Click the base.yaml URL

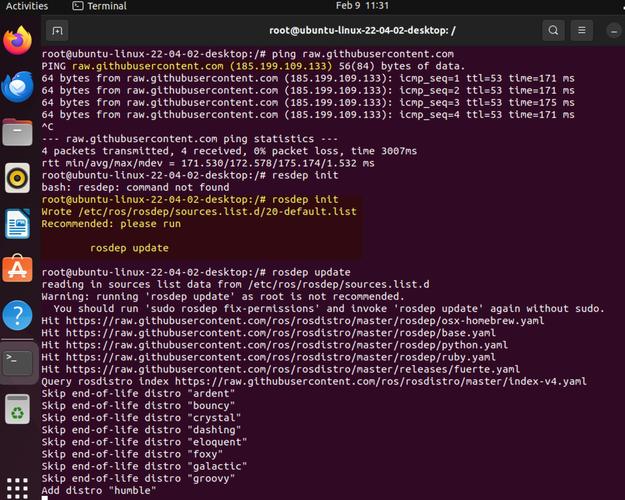[281, 333]
